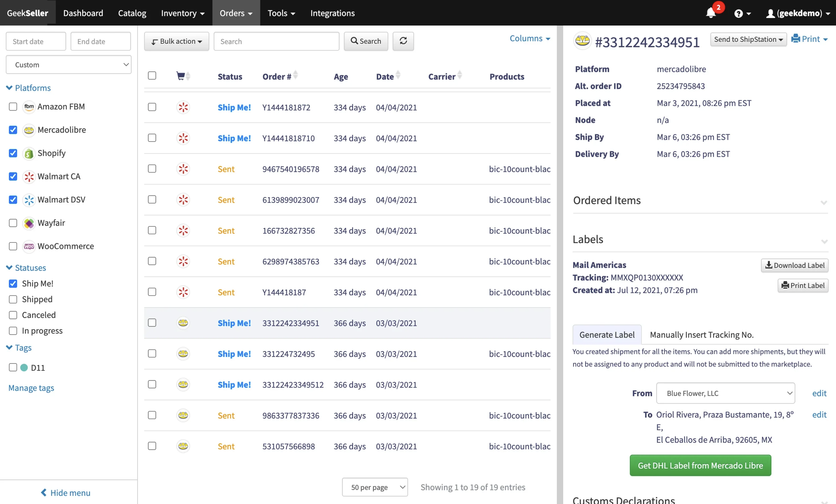Open the Manage tags link
This screenshot has width=836, height=504.
31,388
